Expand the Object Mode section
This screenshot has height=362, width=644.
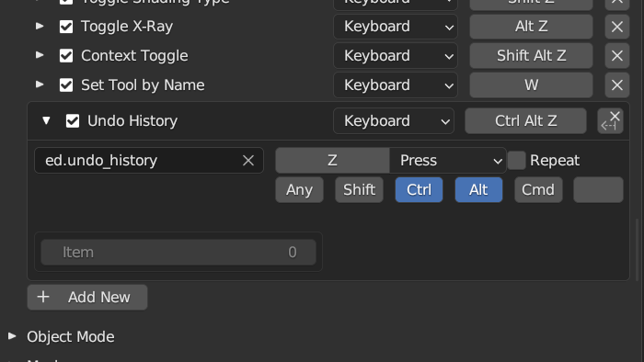[x=12, y=336]
